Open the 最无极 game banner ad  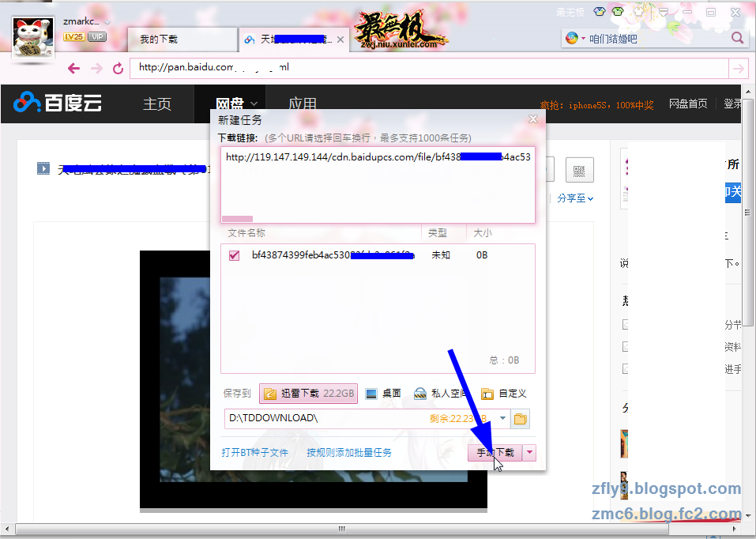[401, 30]
